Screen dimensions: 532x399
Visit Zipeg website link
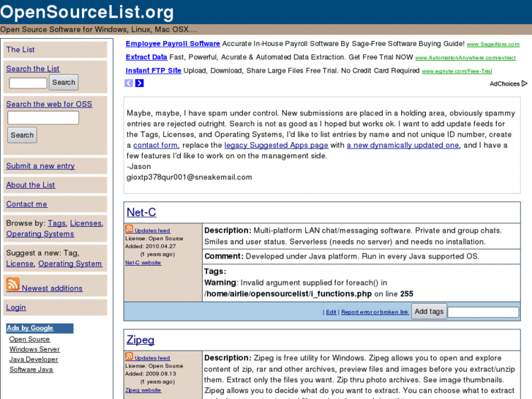143,390
